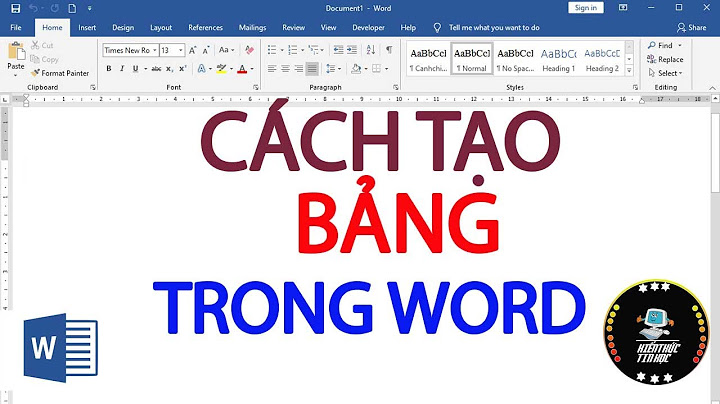Apply the red font color
Viewport: 720px width, 404px height.
click(x=242, y=69)
